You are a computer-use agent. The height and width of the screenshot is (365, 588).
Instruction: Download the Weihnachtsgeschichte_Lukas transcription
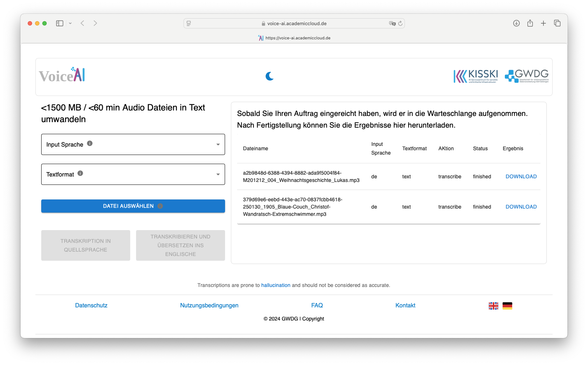[x=521, y=176]
